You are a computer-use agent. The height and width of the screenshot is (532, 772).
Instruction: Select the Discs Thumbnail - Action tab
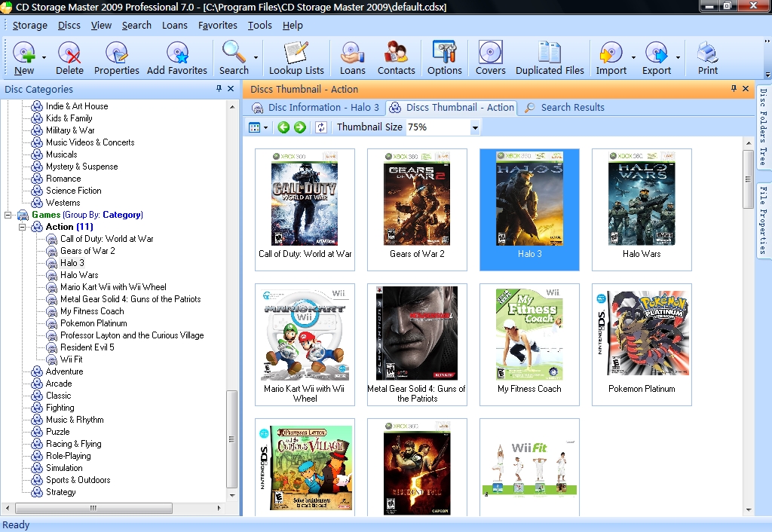point(451,107)
